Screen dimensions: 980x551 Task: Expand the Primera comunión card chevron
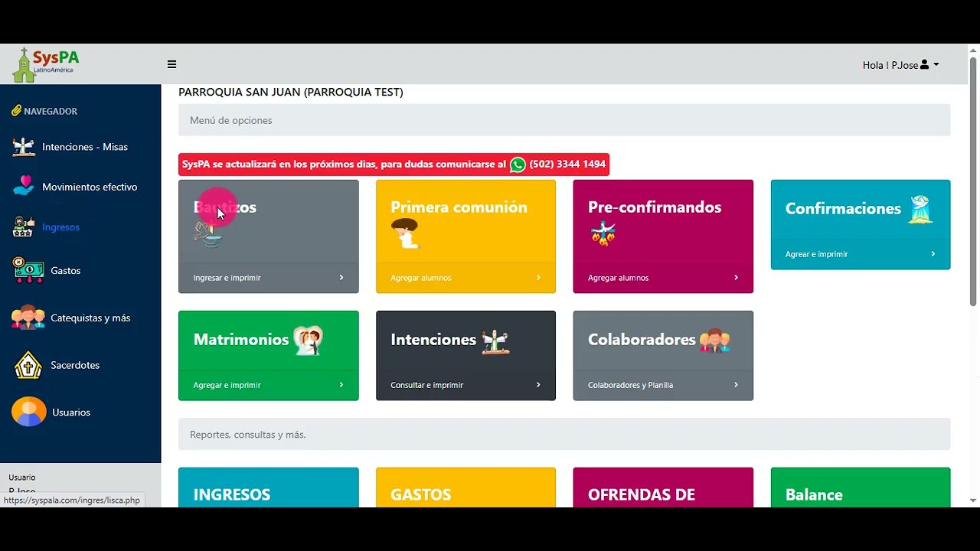tap(538, 278)
